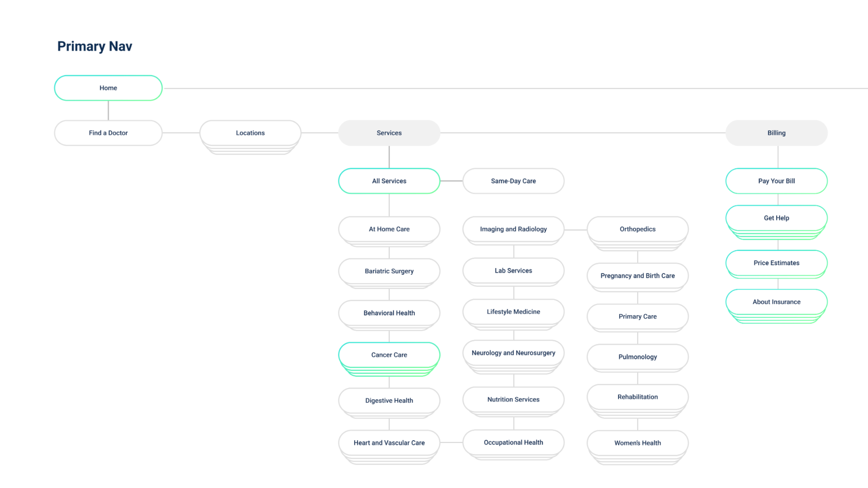Select the Find a Doctor node
The image size is (868, 488).
[108, 133]
